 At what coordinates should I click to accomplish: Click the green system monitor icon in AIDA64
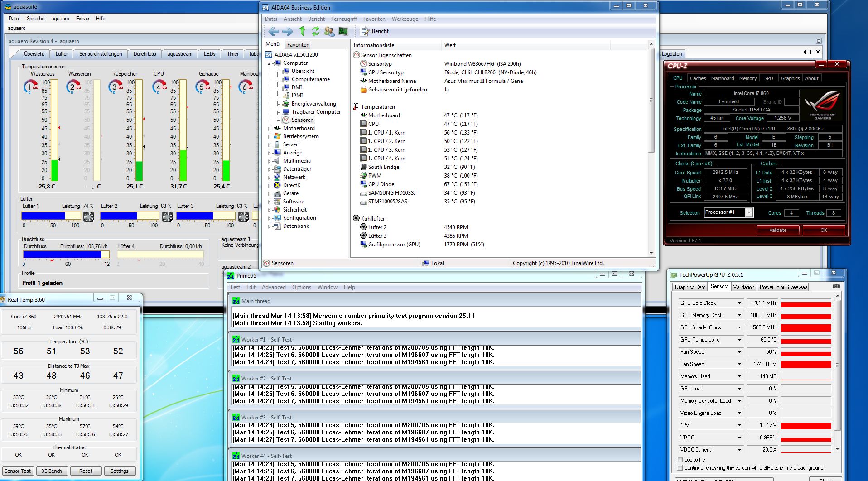pyautogui.click(x=343, y=31)
